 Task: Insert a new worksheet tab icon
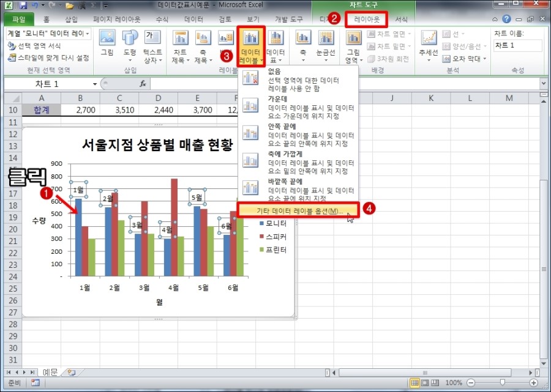click(72, 372)
